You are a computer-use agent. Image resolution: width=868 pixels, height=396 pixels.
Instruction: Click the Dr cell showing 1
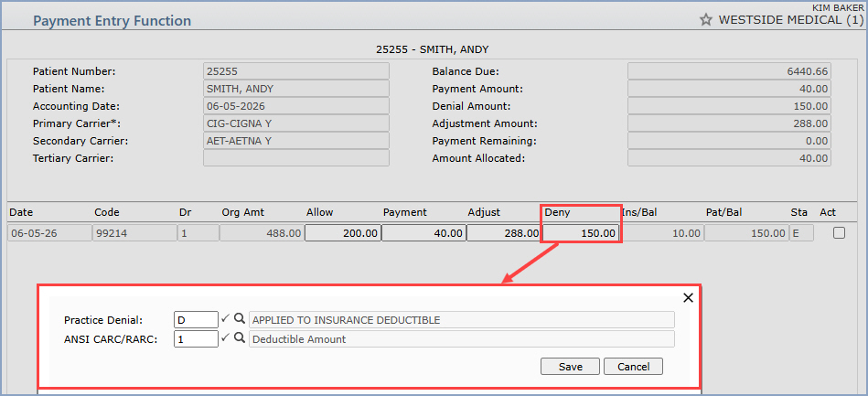tap(198, 233)
